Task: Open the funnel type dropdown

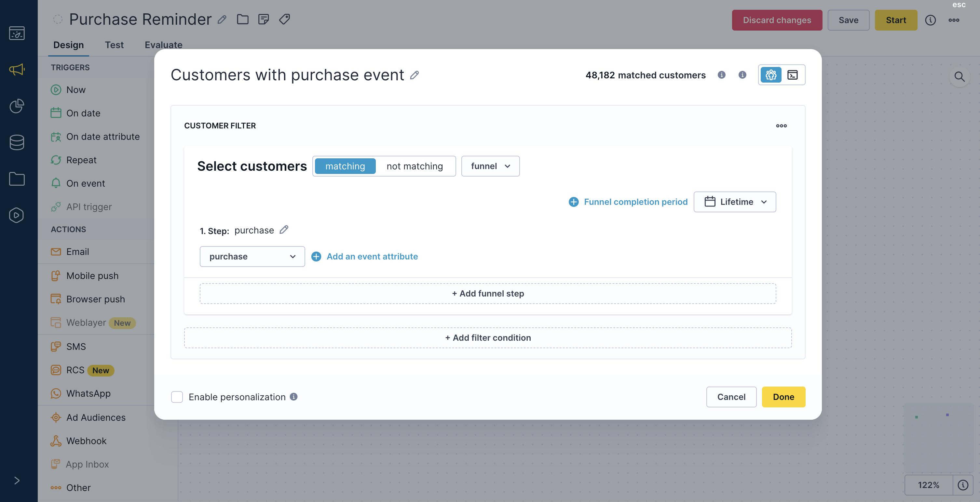Action: click(x=490, y=166)
